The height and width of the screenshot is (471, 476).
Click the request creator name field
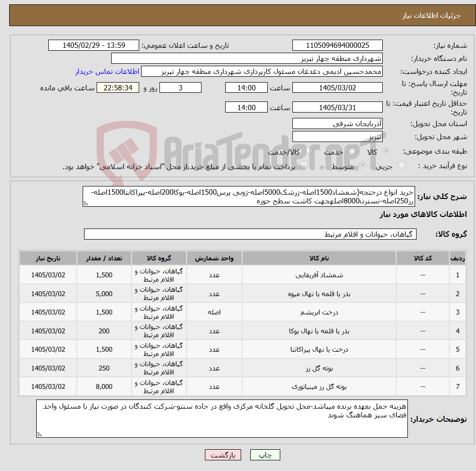click(261, 71)
